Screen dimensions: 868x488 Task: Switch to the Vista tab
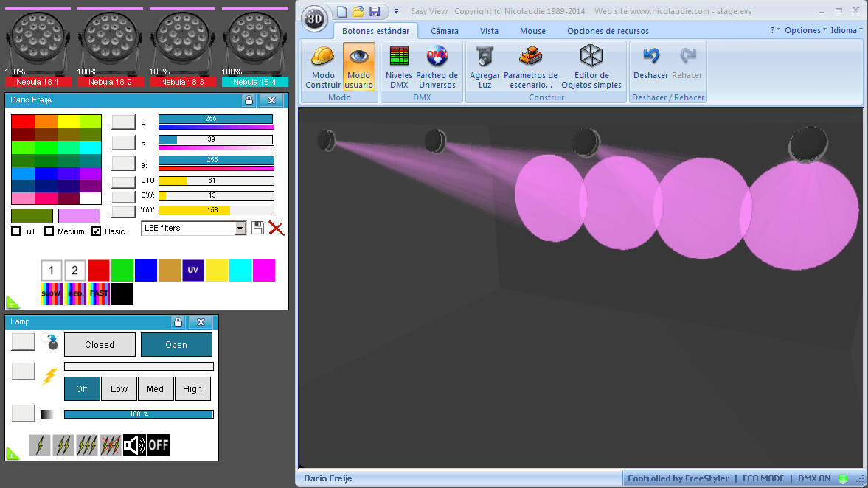pyautogui.click(x=489, y=31)
